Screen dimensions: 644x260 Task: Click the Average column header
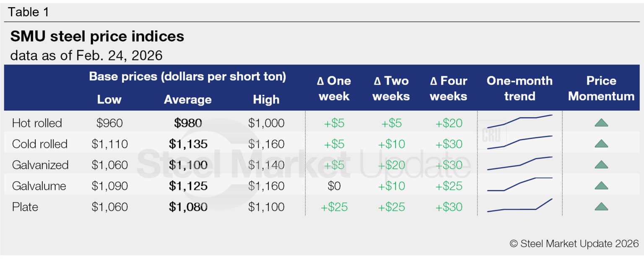click(188, 100)
